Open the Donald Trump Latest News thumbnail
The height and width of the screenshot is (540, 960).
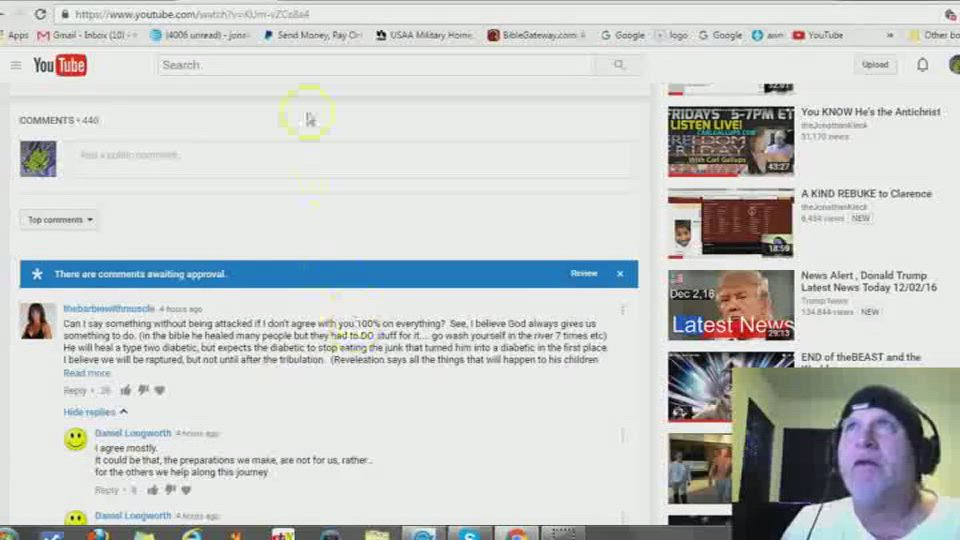(731, 305)
